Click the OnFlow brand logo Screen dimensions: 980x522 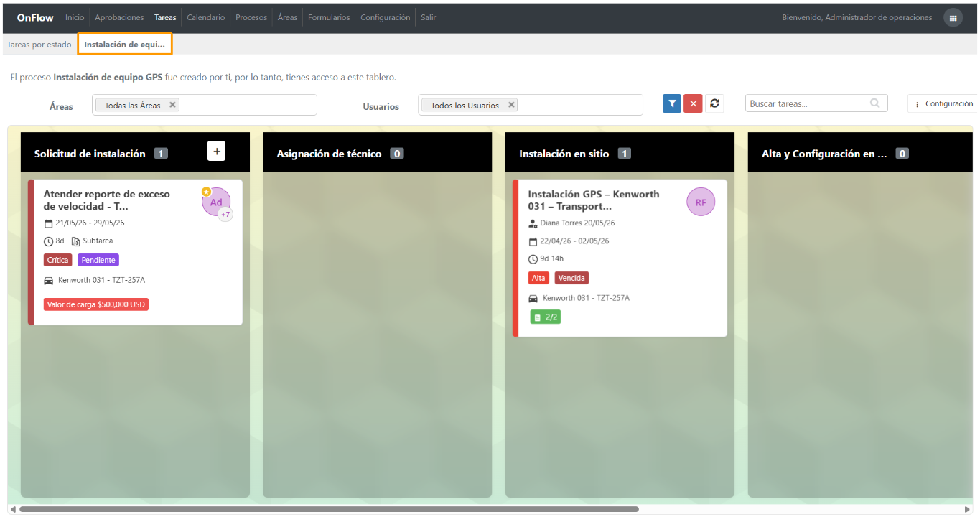click(x=35, y=17)
